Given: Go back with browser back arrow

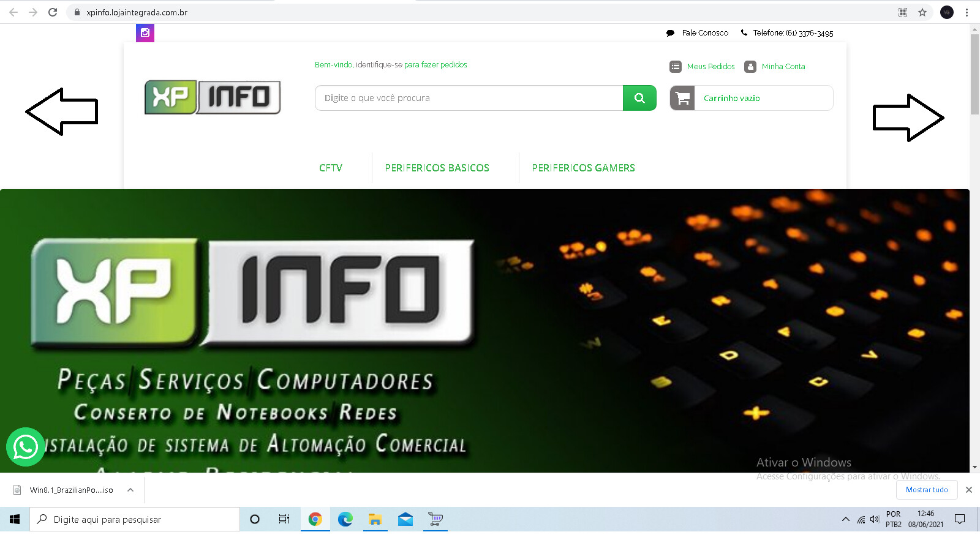Looking at the screenshot, I should [x=13, y=12].
